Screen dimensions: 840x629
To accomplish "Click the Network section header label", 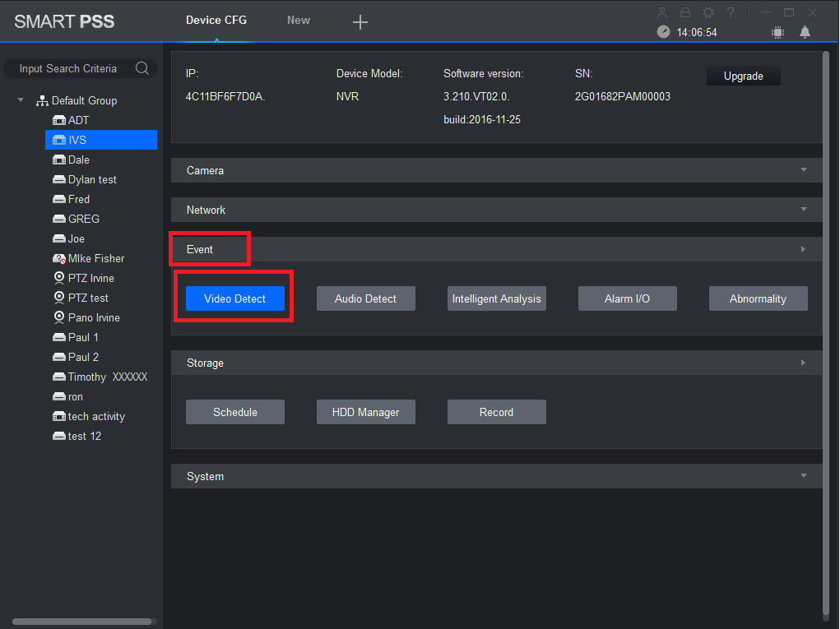I will 206,210.
